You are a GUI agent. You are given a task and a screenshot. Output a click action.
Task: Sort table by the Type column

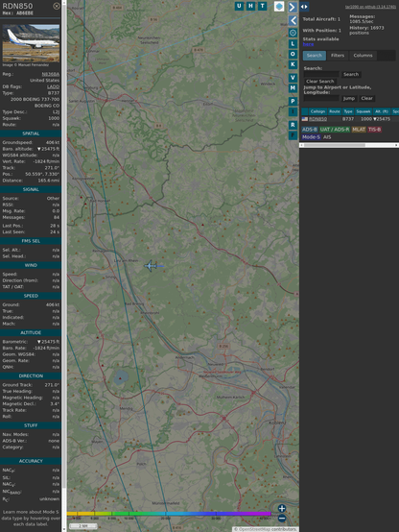[x=348, y=111]
